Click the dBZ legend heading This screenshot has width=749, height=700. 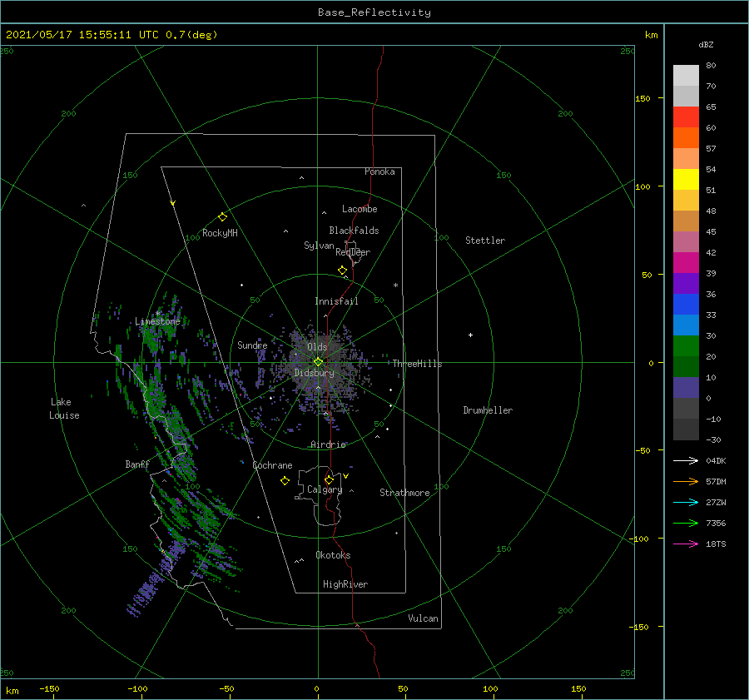point(706,44)
